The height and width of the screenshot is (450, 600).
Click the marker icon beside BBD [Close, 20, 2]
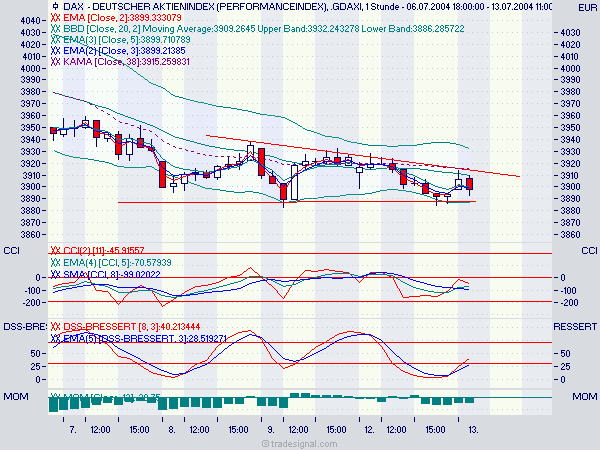click(x=55, y=29)
